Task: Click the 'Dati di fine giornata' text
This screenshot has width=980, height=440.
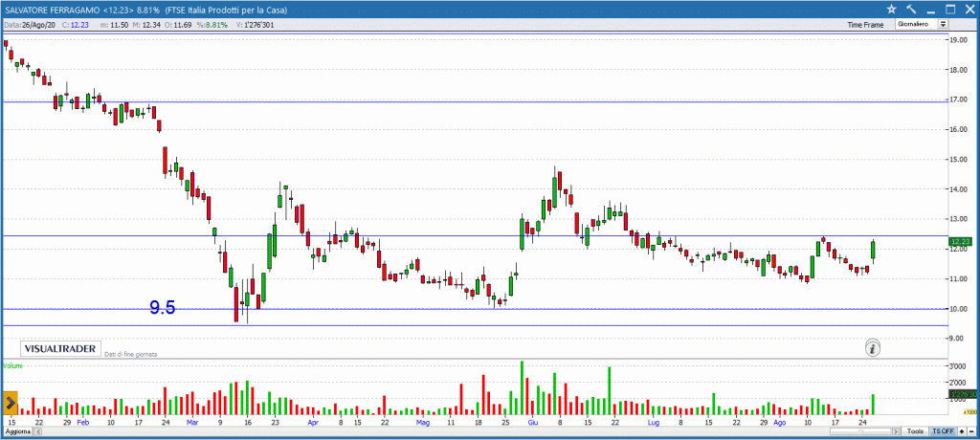Action: click(130, 354)
